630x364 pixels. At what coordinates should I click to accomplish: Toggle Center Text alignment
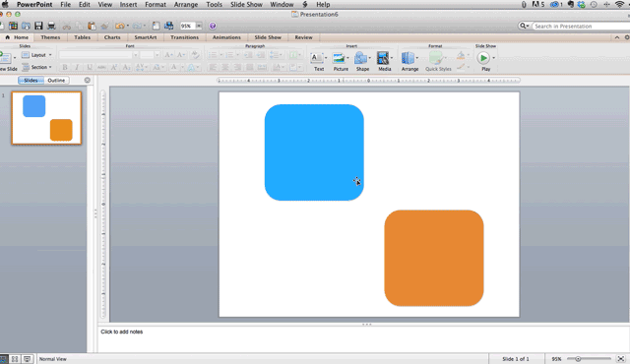point(225,67)
